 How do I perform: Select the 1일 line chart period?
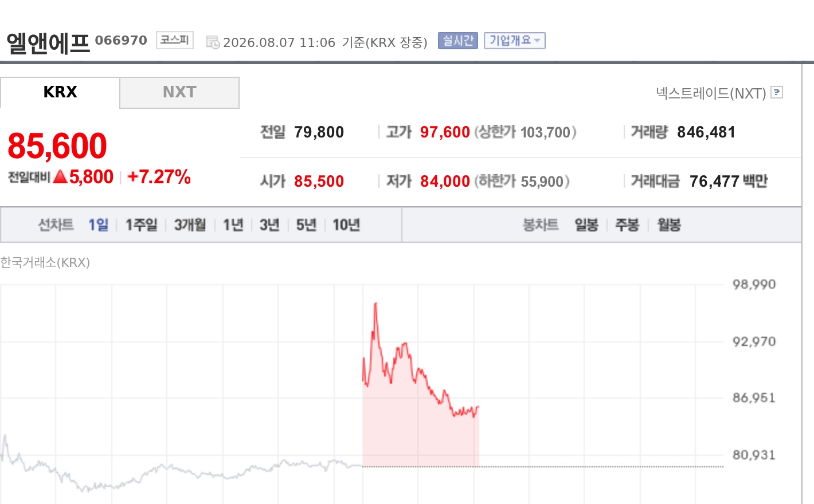[x=98, y=225]
